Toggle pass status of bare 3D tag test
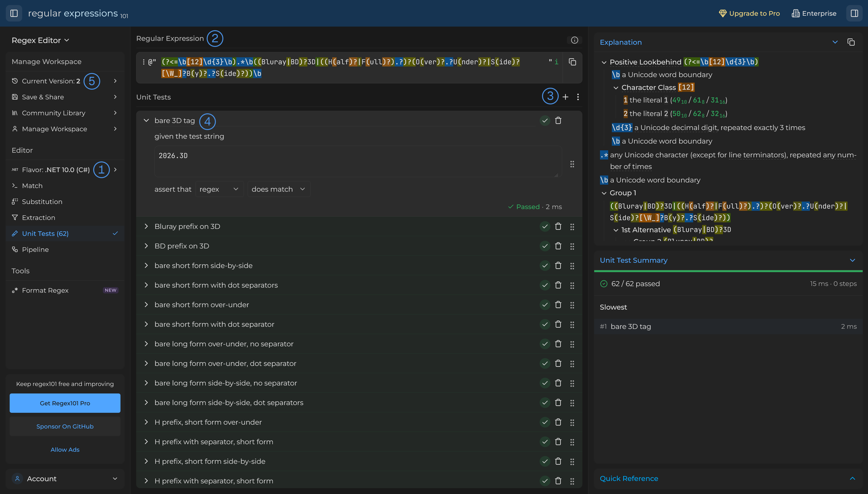Screen dimensions: 868x494 pos(545,120)
